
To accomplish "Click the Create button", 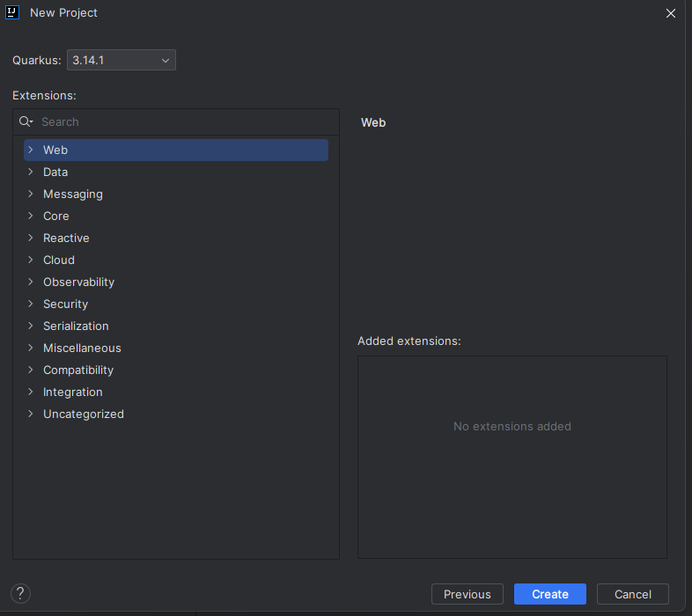I will coord(550,594).
